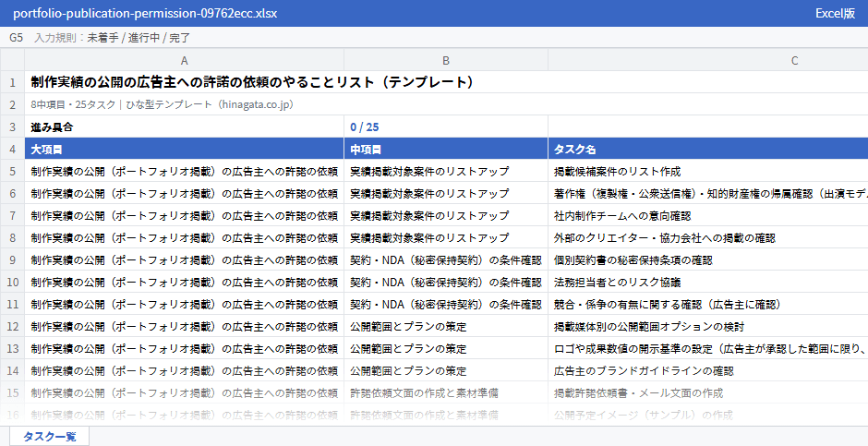Select row 12 header
Image resolution: width=868 pixels, height=446 pixels.
12,327
